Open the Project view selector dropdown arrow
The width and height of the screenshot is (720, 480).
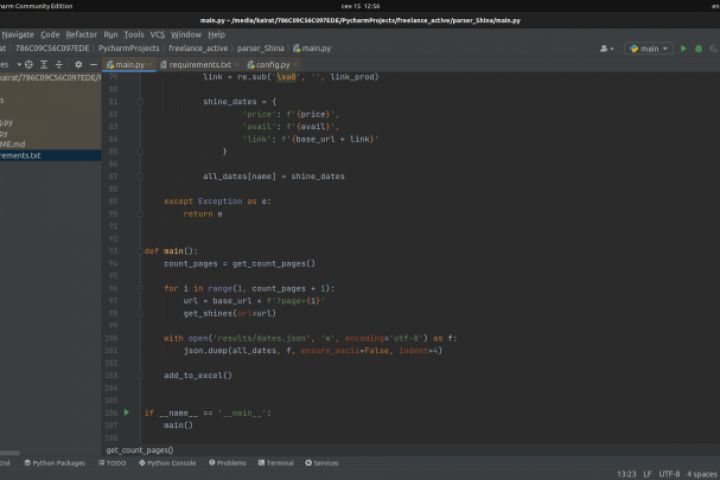click(x=19, y=65)
